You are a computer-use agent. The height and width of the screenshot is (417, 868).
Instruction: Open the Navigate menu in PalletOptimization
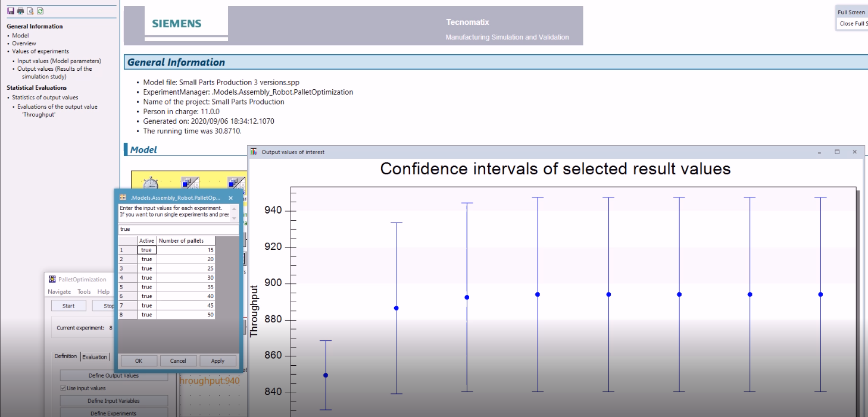(x=59, y=291)
